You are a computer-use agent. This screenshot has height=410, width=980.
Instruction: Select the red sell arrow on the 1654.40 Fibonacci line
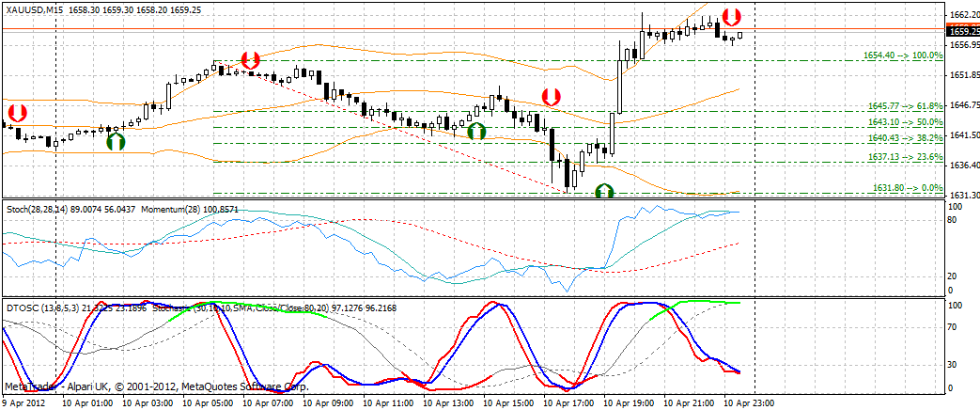click(x=250, y=60)
